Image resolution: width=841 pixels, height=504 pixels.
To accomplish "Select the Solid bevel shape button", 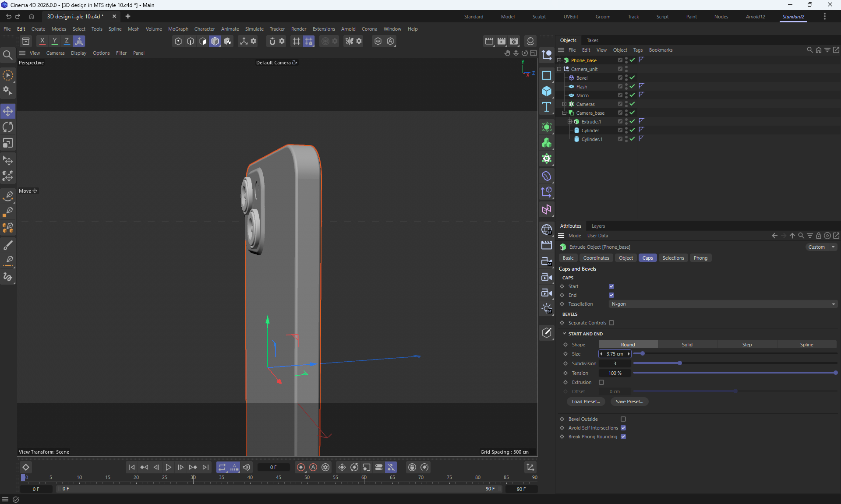I will 687,345.
